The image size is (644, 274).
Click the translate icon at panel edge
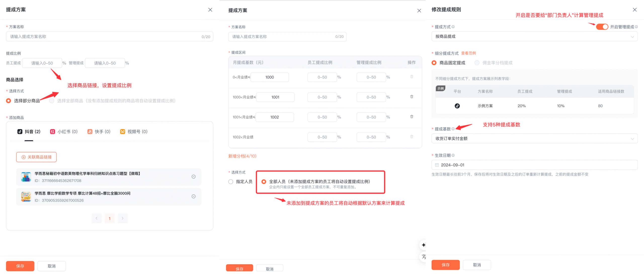424,257
